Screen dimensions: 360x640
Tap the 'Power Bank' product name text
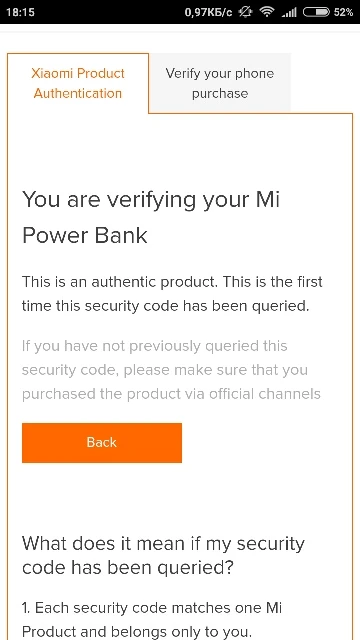84,236
